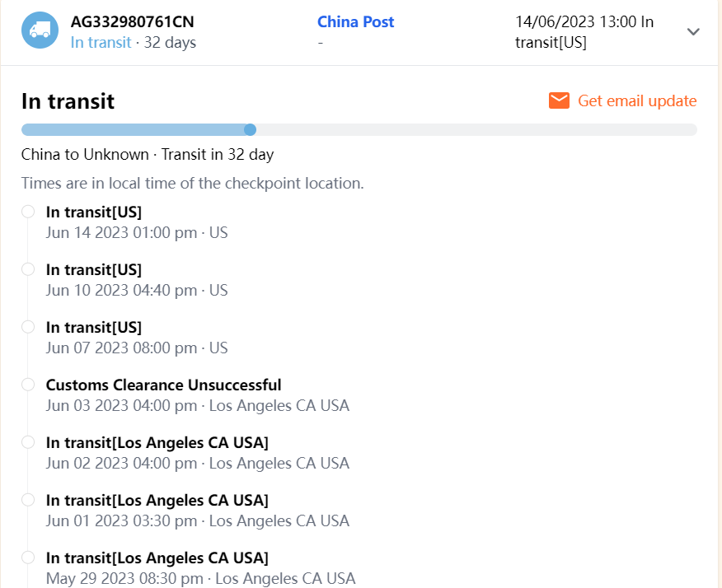Click the transit progress bar handle
This screenshot has width=722, height=588.
(x=251, y=129)
